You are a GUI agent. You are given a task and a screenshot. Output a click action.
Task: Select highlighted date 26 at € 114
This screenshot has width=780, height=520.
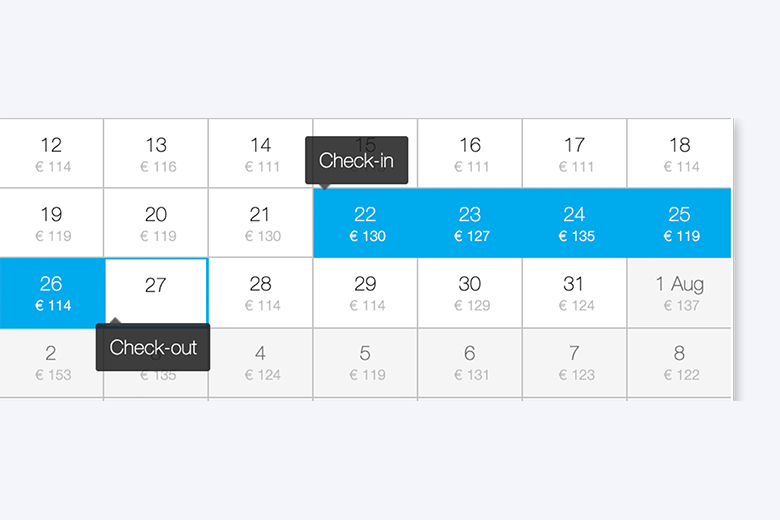point(51,293)
